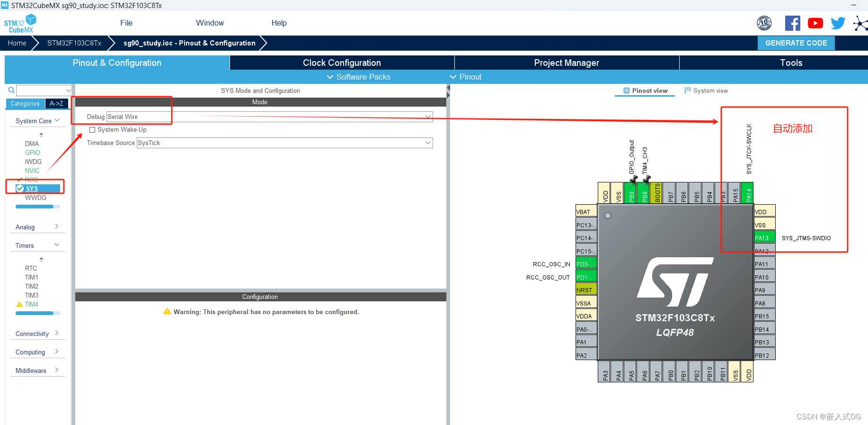Click the GENERATE CODE button

[x=796, y=43]
